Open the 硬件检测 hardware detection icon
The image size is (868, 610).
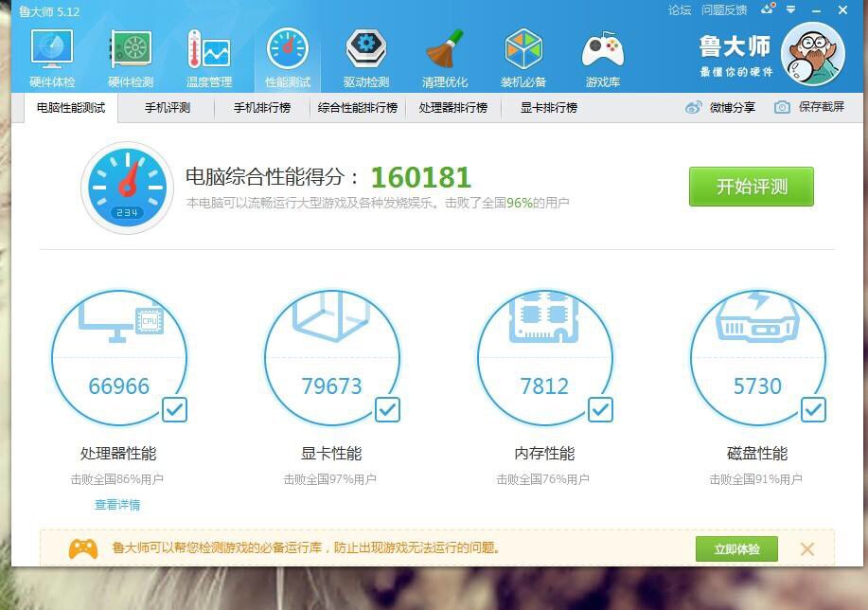pyautogui.click(x=131, y=51)
